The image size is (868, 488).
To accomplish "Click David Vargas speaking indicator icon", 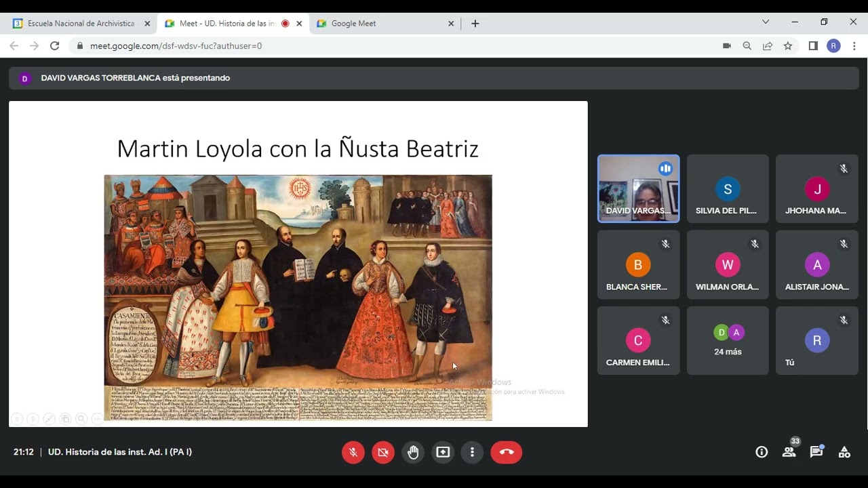I will [x=665, y=169].
